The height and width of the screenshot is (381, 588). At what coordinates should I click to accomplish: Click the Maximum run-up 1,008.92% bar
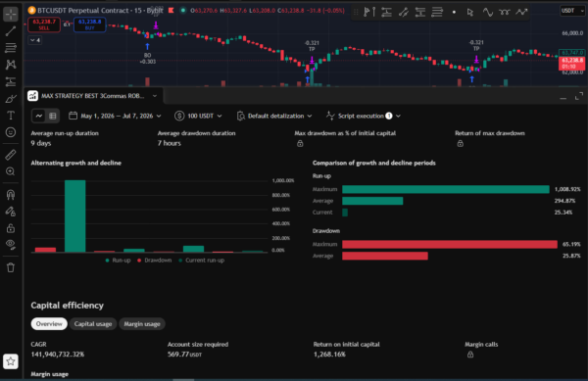pyautogui.click(x=446, y=190)
